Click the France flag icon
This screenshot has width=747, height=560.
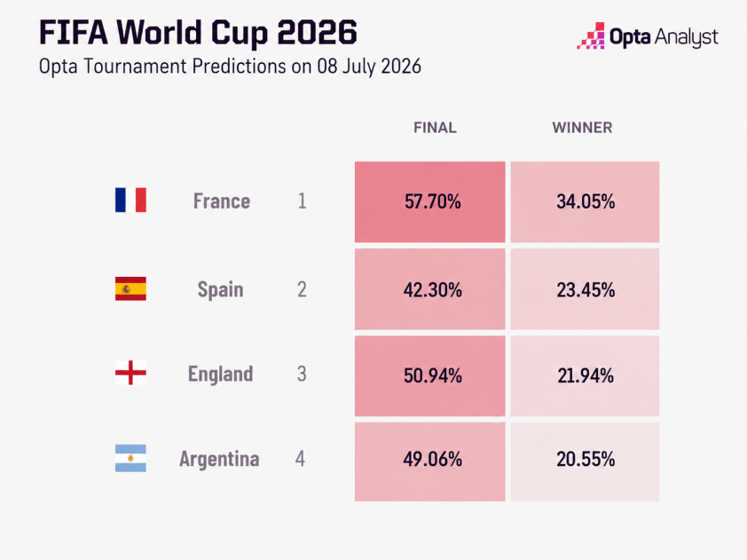coord(130,201)
